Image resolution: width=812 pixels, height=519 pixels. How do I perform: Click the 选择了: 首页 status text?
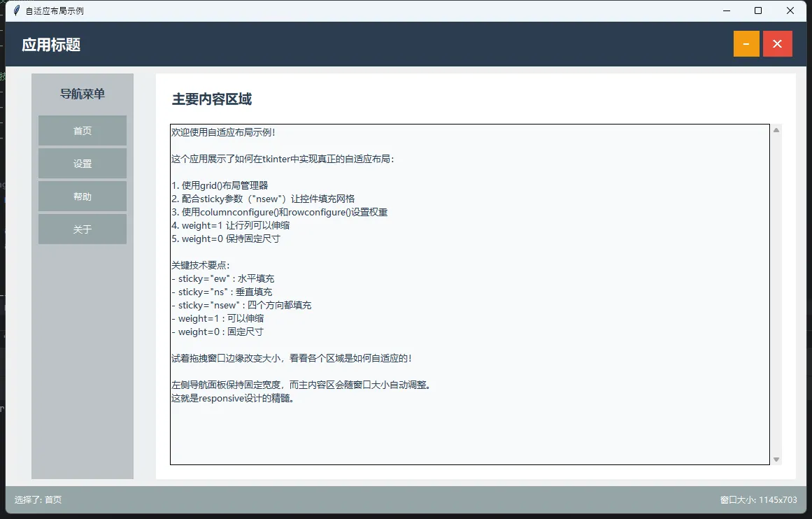[38, 500]
